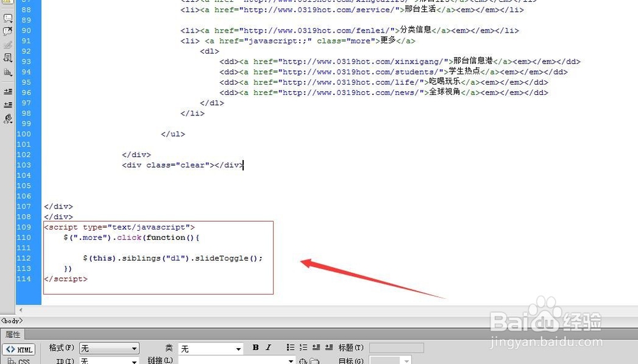The image size is (638, 364).
Task: Select the 属性 properties tab
Action: pyautogui.click(x=13, y=335)
